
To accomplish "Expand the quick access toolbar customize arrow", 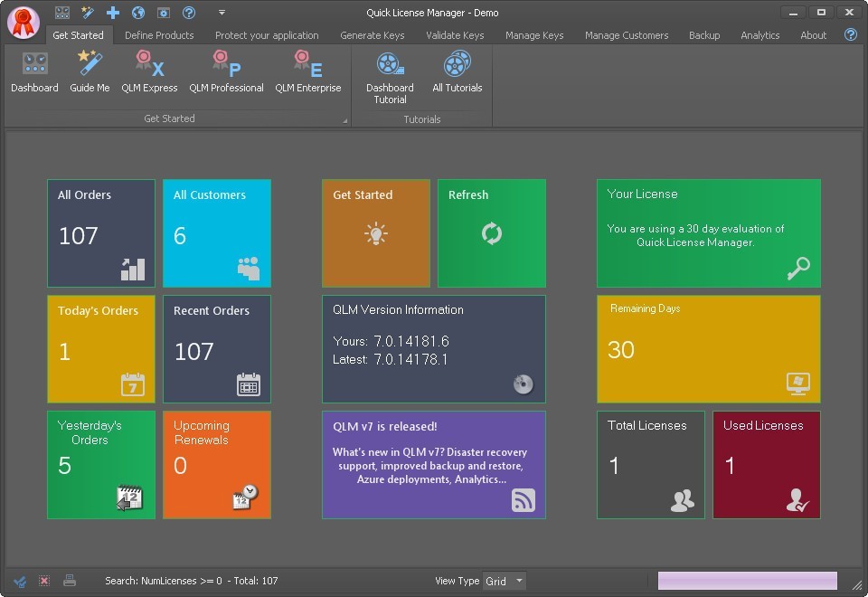I will [x=222, y=12].
